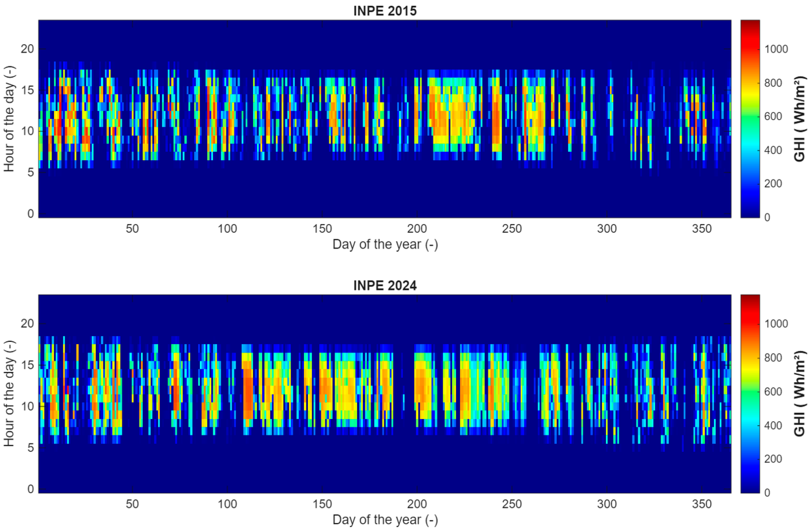Click inside the INPE 2015 heatmap plot
This screenshot has height=532, width=811.
[385, 119]
